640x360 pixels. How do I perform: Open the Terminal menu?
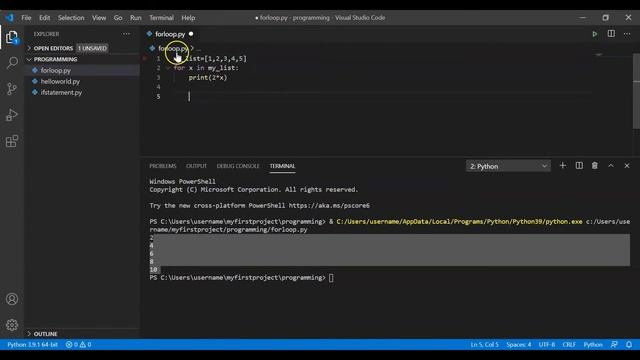[161, 18]
